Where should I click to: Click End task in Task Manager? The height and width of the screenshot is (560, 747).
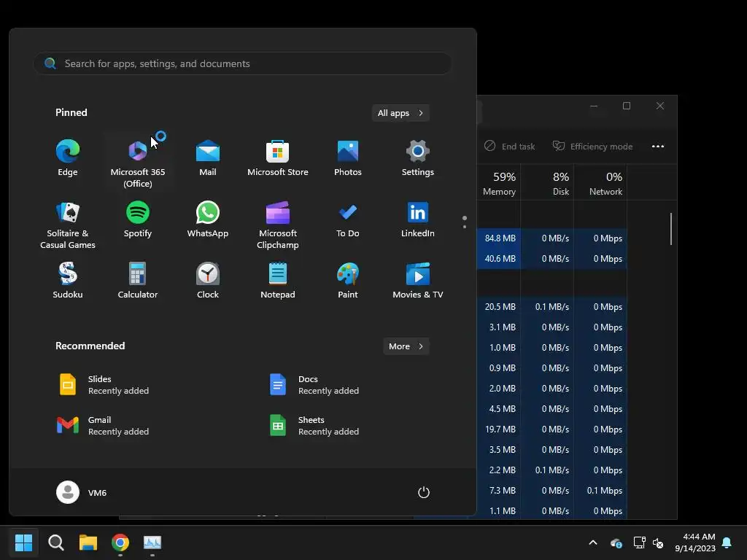[x=510, y=146]
